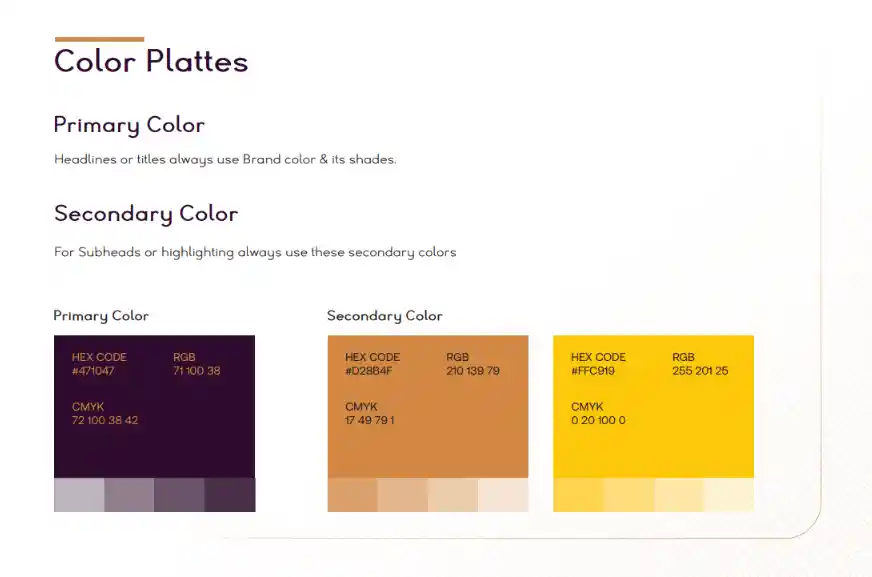Click the third yellow tint swatch
The width and height of the screenshot is (872, 577).
pos(679,495)
